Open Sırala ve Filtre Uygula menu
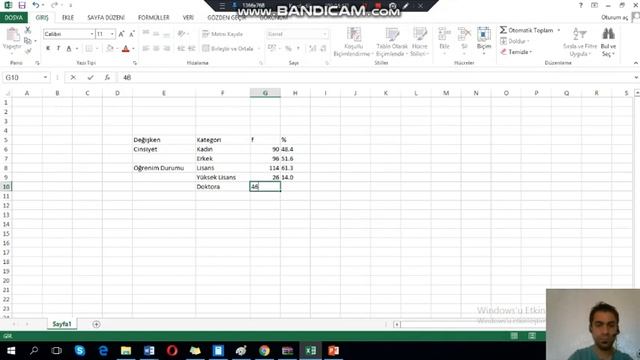The width and height of the screenshot is (640, 360). point(580,42)
